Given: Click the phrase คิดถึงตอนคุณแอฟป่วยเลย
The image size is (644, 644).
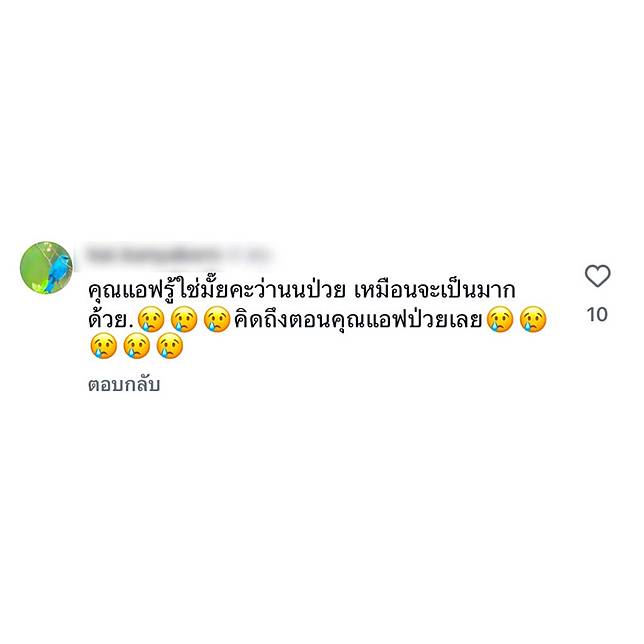Looking at the screenshot, I should coord(358,320).
